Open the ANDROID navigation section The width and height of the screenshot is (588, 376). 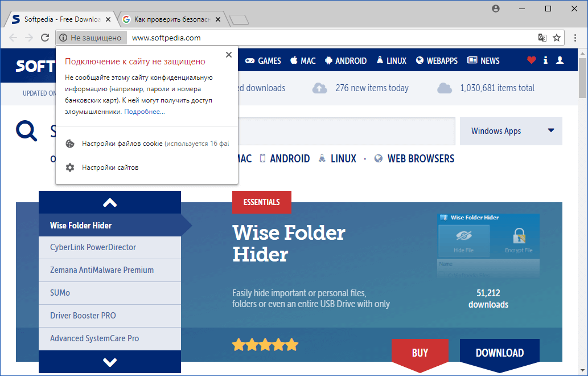346,60
